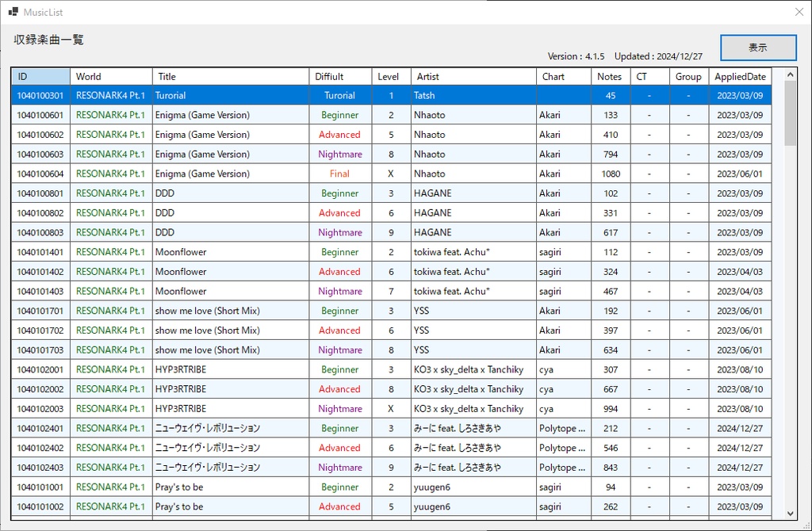The width and height of the screenshot is (812, 531).
Task: Click the MusicList icon in the title bar
Action: point(12,11)
